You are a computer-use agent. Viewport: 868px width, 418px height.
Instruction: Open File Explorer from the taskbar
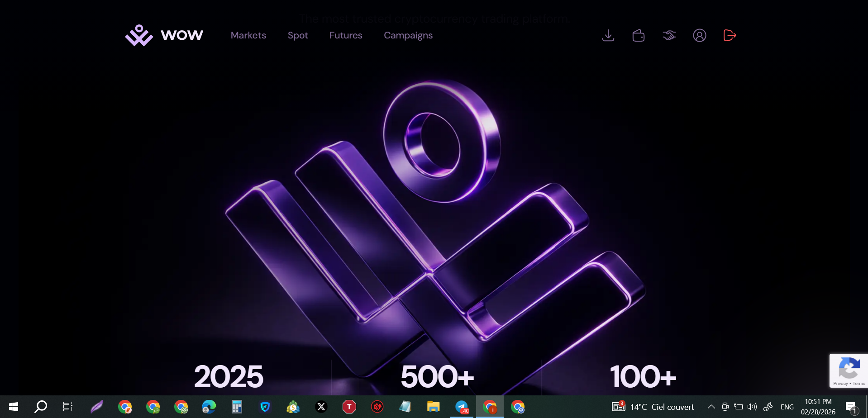coord(433,407)
